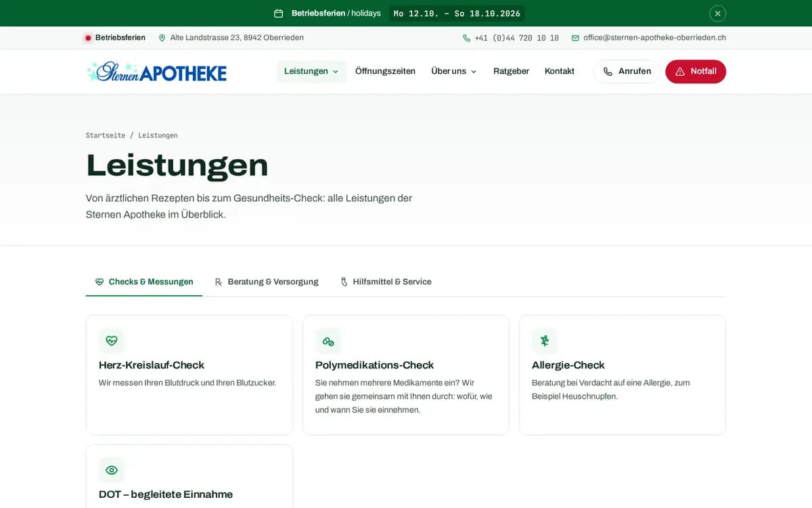The height and width of the screenshot is (508, 812).
Task: Click the Blutdruck und Blutzucker description text
Action: tap(187, 383)
